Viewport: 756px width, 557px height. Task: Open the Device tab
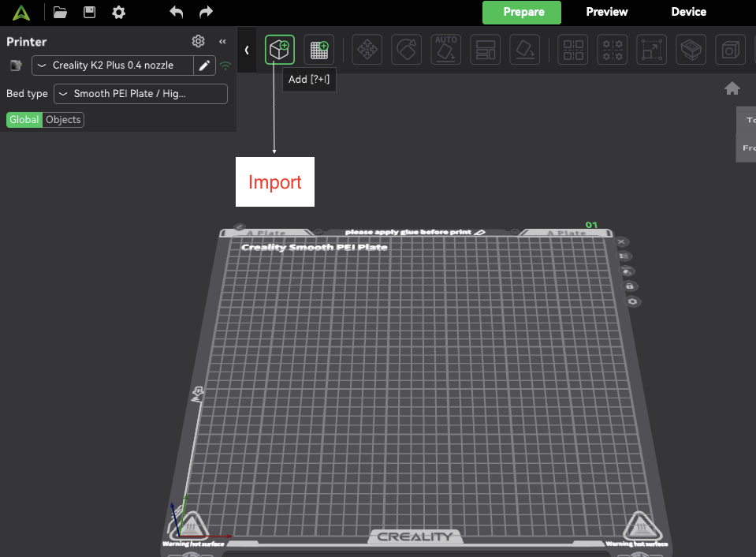688,12
